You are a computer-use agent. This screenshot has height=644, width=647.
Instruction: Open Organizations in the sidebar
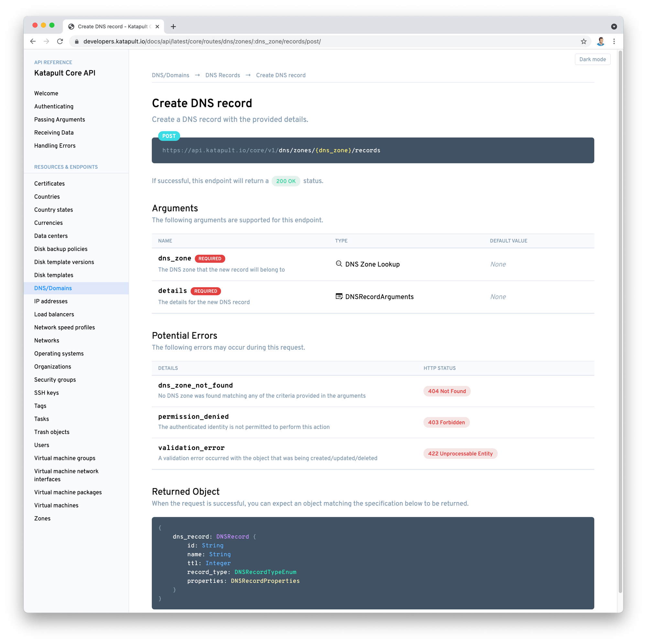(53, 366)
